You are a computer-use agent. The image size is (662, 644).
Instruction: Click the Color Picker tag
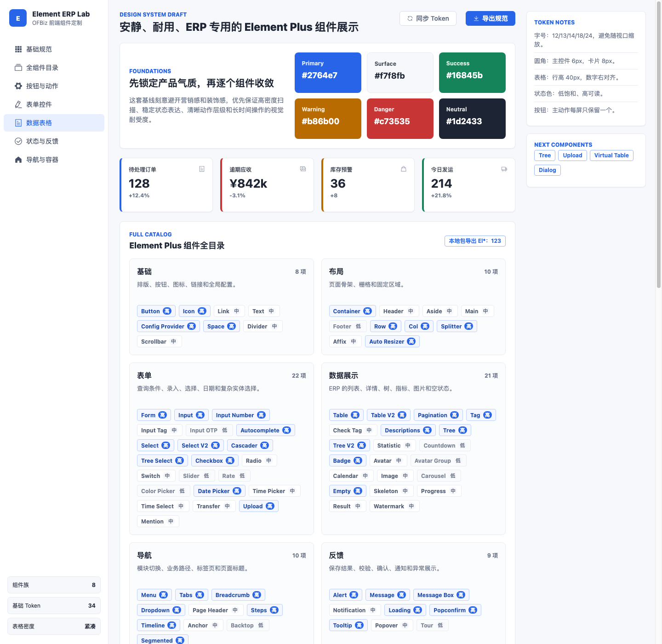(163, 491)
